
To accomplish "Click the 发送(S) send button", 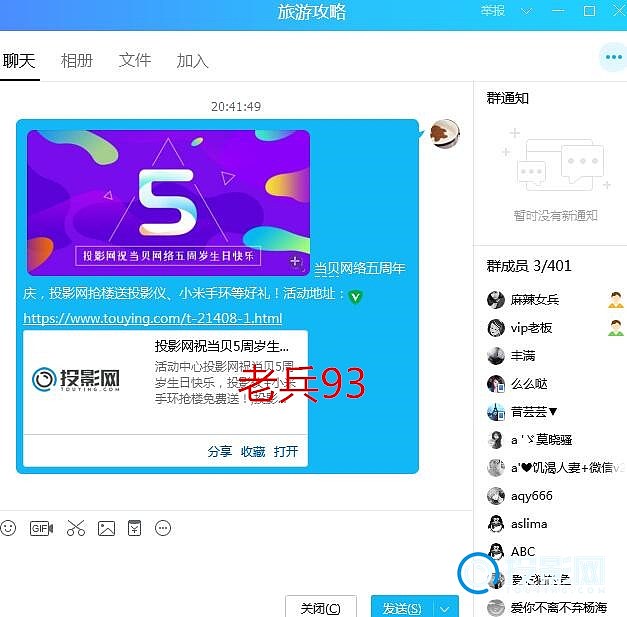I will pyautogui.click(x=402, y=607).
